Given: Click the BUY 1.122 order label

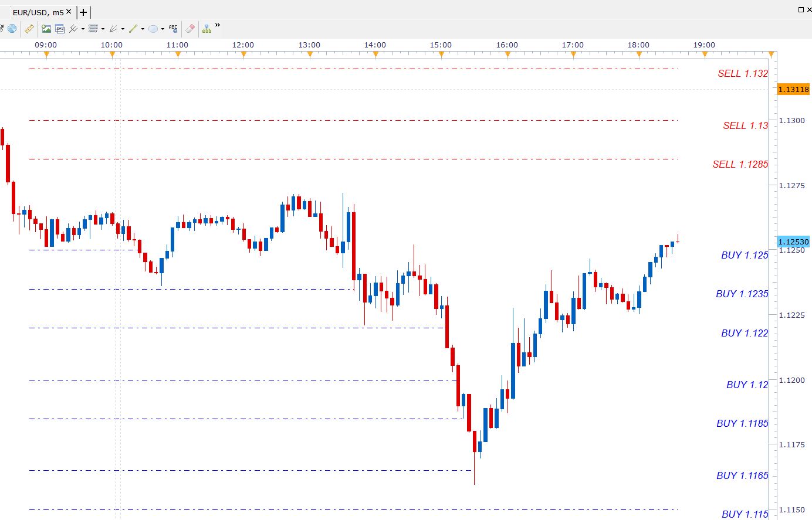Looking at the screenshot, I should click(745, 333).
